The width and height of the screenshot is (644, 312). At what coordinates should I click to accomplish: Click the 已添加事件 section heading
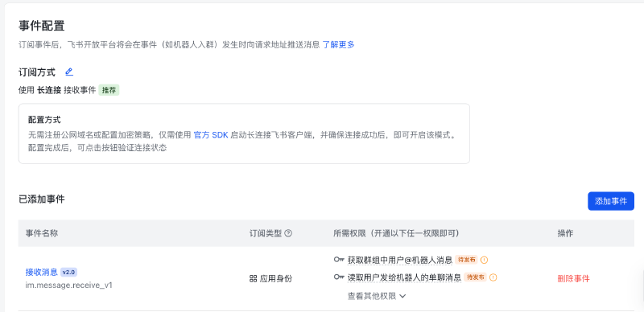[x=42, y=199]
